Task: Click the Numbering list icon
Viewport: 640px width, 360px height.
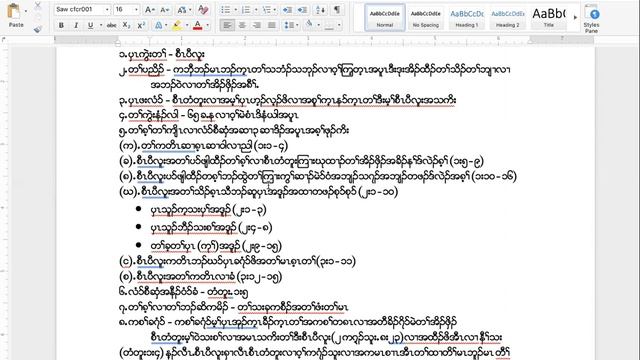Action: click(x=246, y=10)
